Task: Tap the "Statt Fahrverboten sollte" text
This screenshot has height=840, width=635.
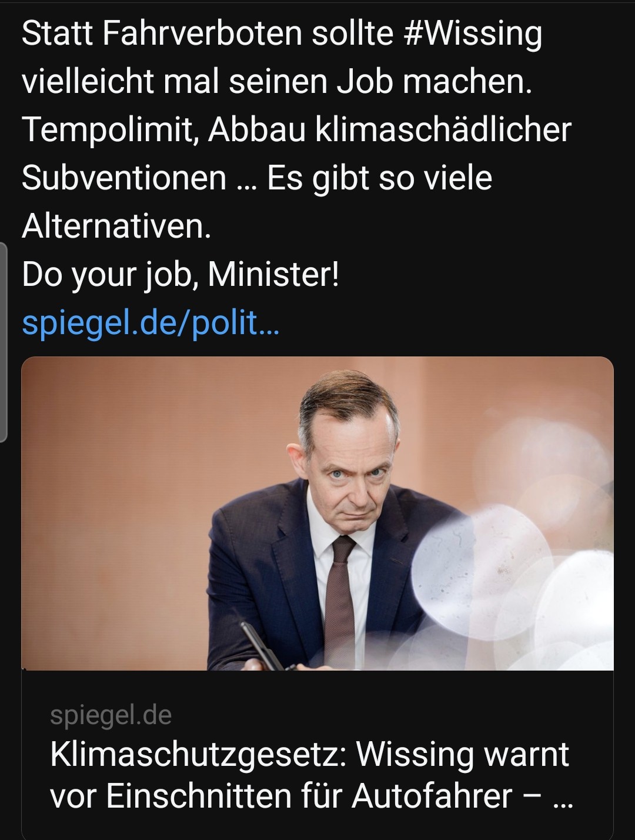Action: [208, 34]
